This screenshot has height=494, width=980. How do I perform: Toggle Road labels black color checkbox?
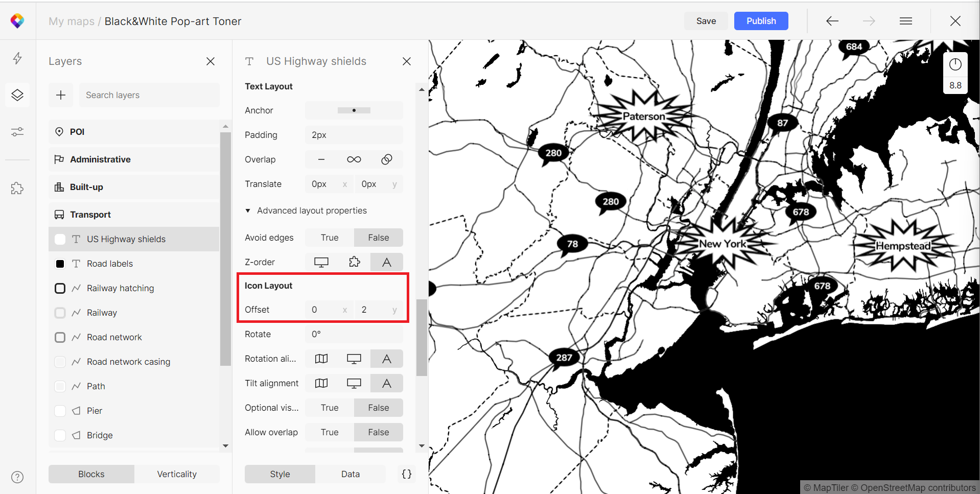[60, 264]
